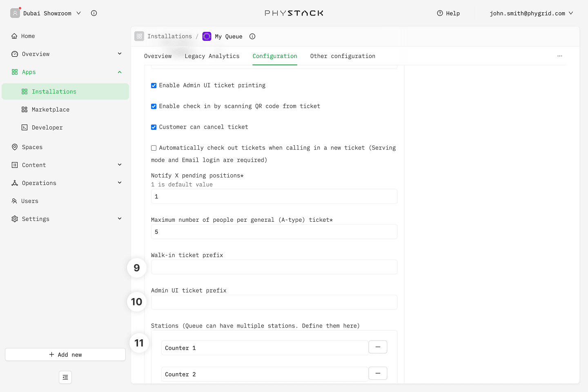This screenshot has height=392, width=588.
Task: Open the john.smith@phygrid.com account dropdown
Action: (x=531, y=13)
